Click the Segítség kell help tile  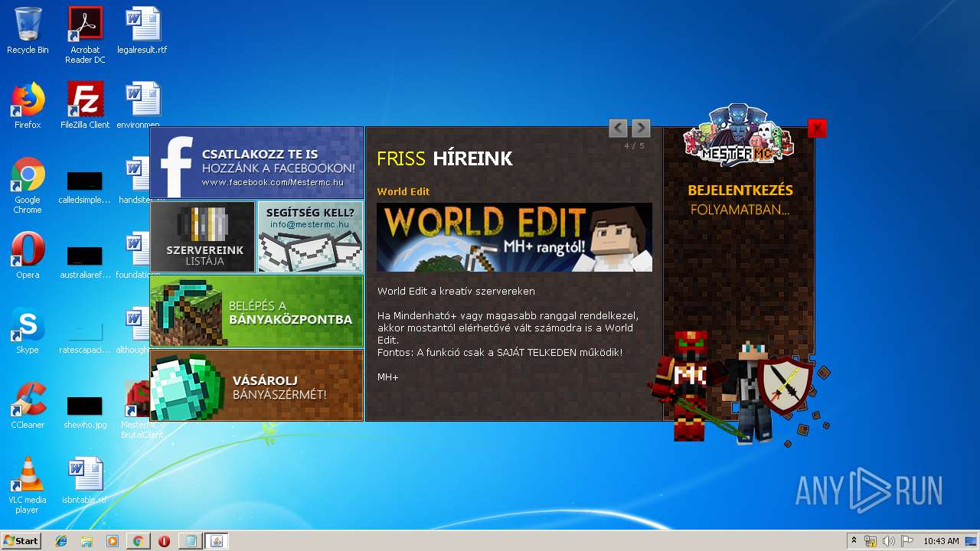(310, 236)
